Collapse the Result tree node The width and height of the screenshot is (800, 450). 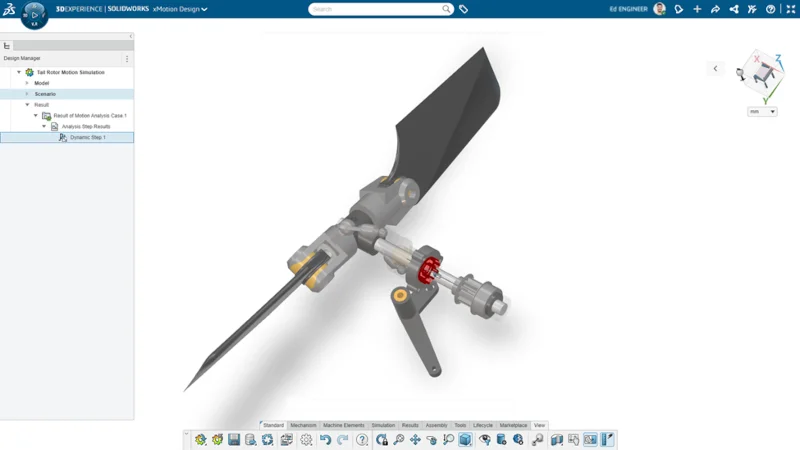click(x=28, y=105)
